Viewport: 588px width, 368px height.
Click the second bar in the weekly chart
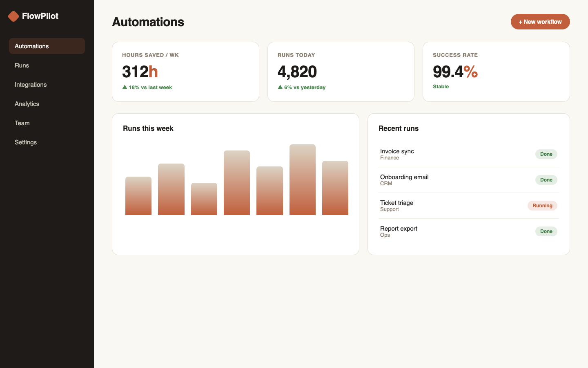tap(171, 189)
